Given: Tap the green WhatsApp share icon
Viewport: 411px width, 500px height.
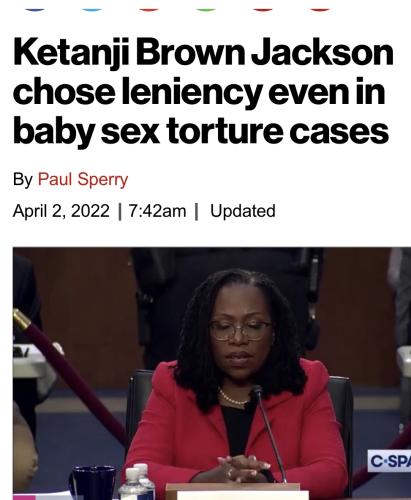Looking at the screenshot, I should [206, 7].
